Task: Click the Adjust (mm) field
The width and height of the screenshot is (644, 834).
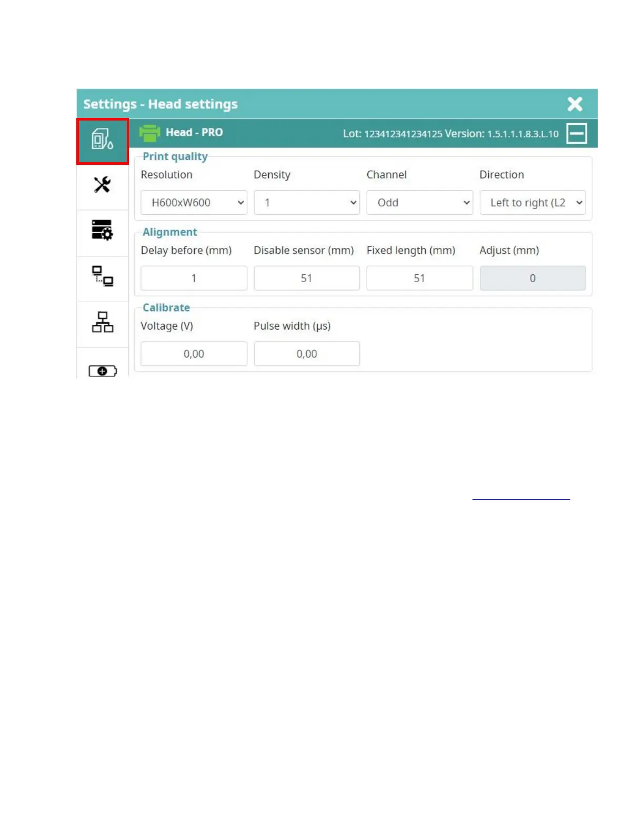Action: click(532, 278)
